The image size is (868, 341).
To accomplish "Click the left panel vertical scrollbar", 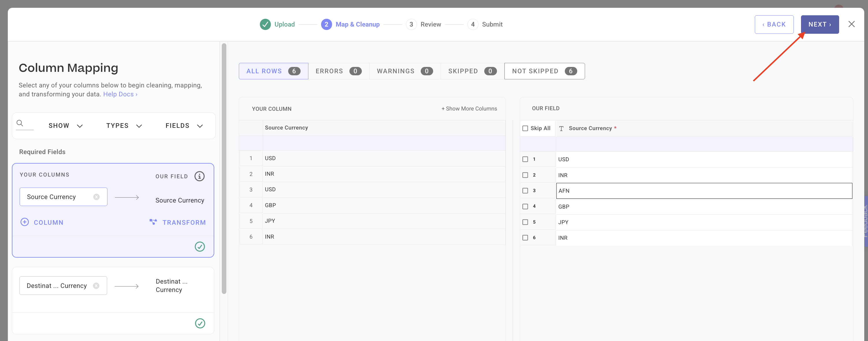I will point(224,168).
